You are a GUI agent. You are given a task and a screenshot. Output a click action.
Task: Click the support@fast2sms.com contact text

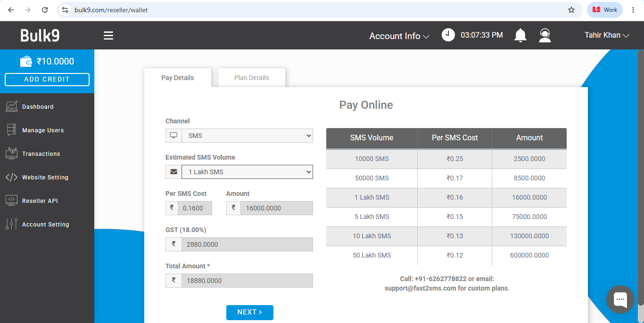pyautogui.click(x=420, y=288)
